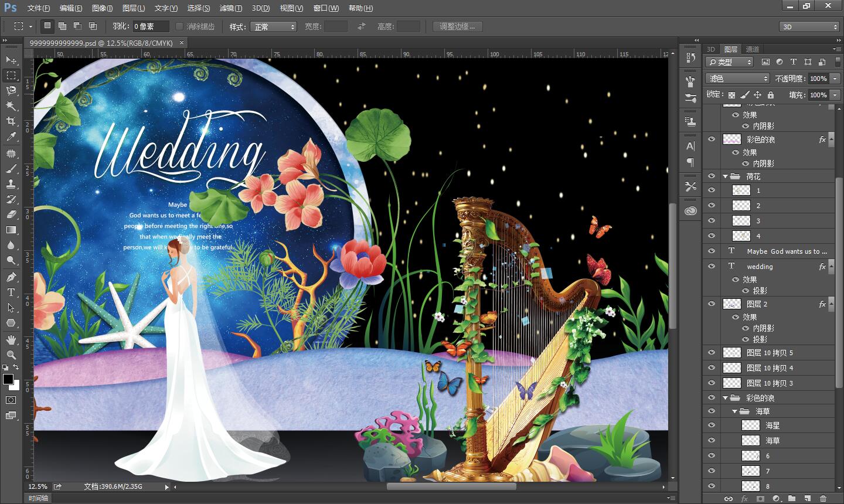The image size is (844, 504).
Task: Change the screen mode
Action: click(x=11, y=416)
